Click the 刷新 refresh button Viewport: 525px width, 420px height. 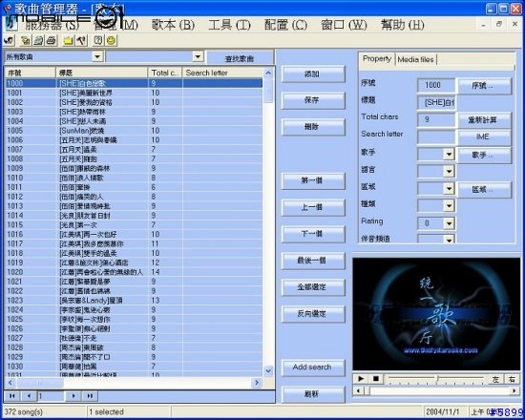tap(313, 394)
